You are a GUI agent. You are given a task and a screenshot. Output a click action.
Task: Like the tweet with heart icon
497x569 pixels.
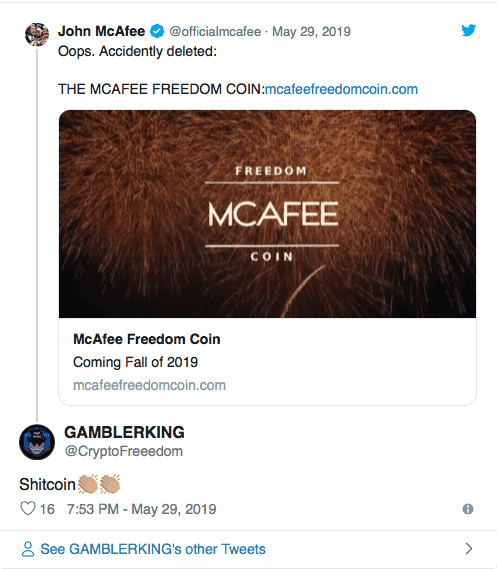click(x=28, y=508)
